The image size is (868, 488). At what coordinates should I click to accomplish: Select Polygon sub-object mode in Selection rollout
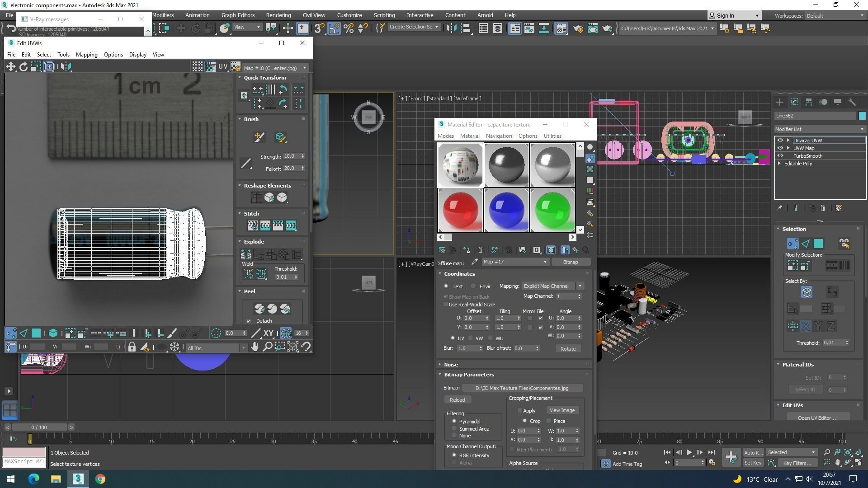818,244
